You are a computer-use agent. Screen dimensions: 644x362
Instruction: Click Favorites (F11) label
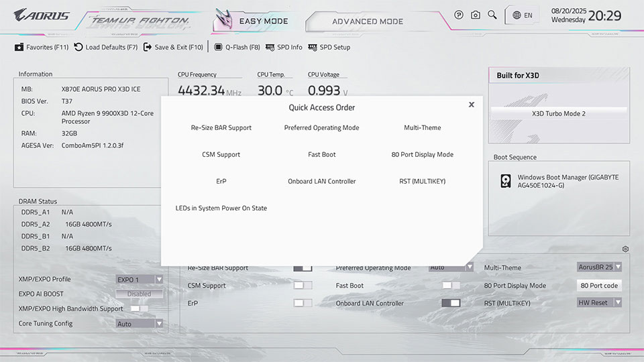point(47,47)
